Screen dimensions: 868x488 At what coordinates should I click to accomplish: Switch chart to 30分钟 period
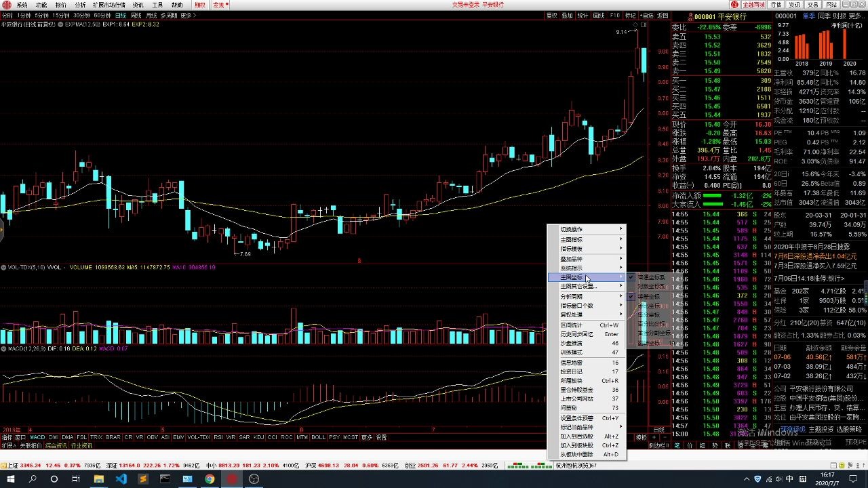coord(82,15)
